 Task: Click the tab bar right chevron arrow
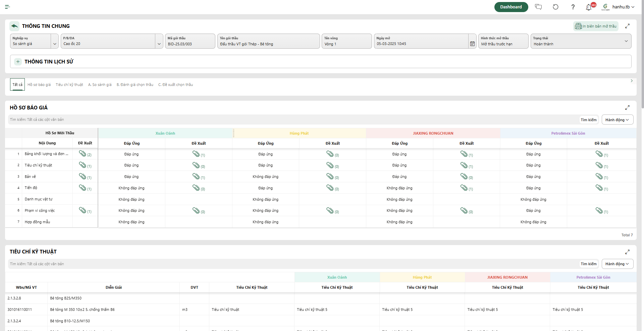coord(632,81)
